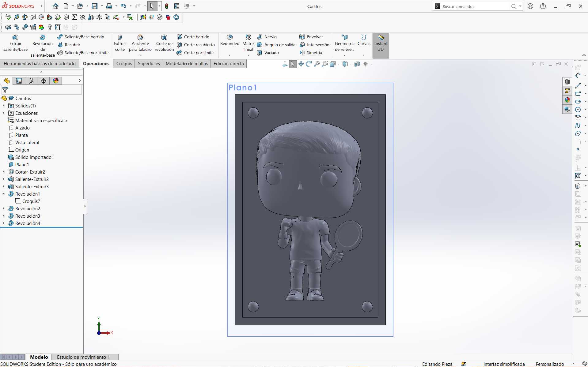Expand the Sólidos(1) folder
This screenshot has width=588, height=367.
[x=4, y=106]
